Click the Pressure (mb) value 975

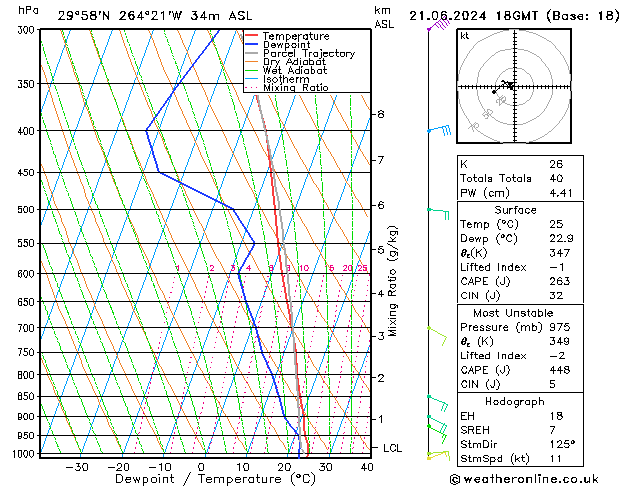[x=560, y=327]
